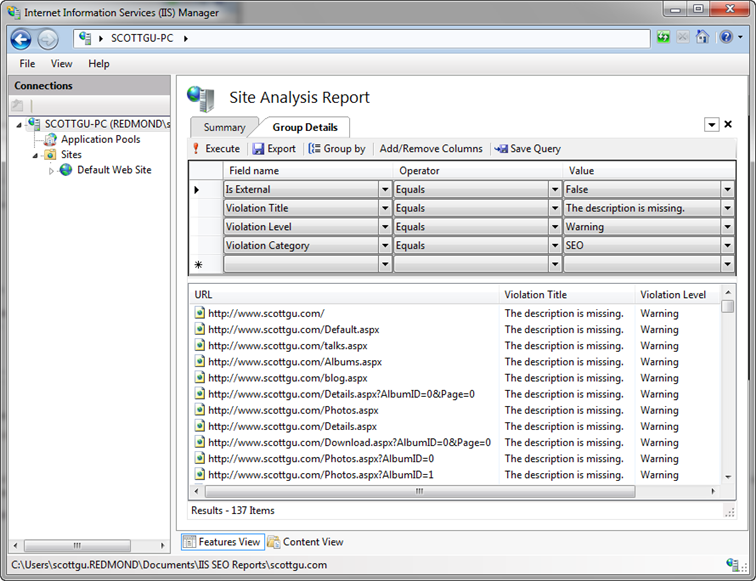Collapse the Sites tree node
Screen dimensions: 756x581
coord(35,156)
